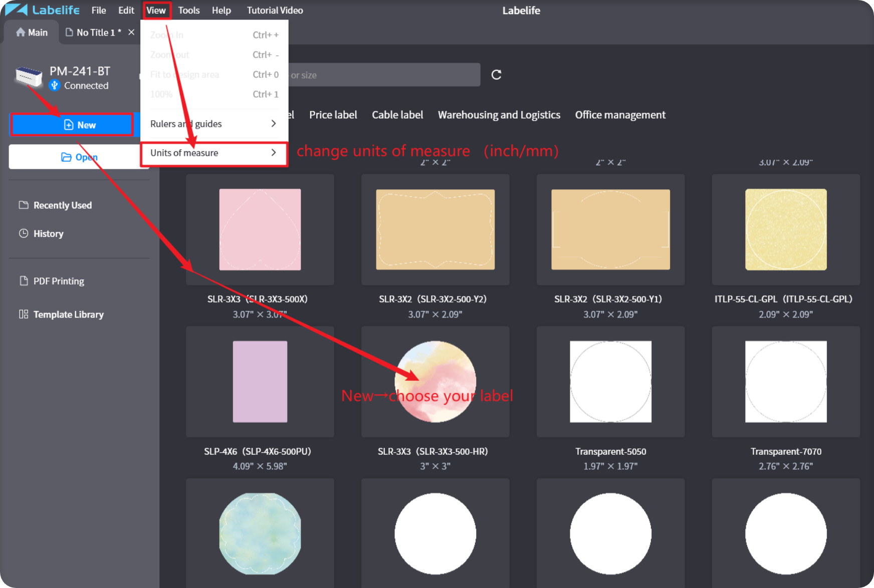Click the ITLP-55-CL-GPL name text
This screenshot has width=874, height=588.
[x=783, y=299]
